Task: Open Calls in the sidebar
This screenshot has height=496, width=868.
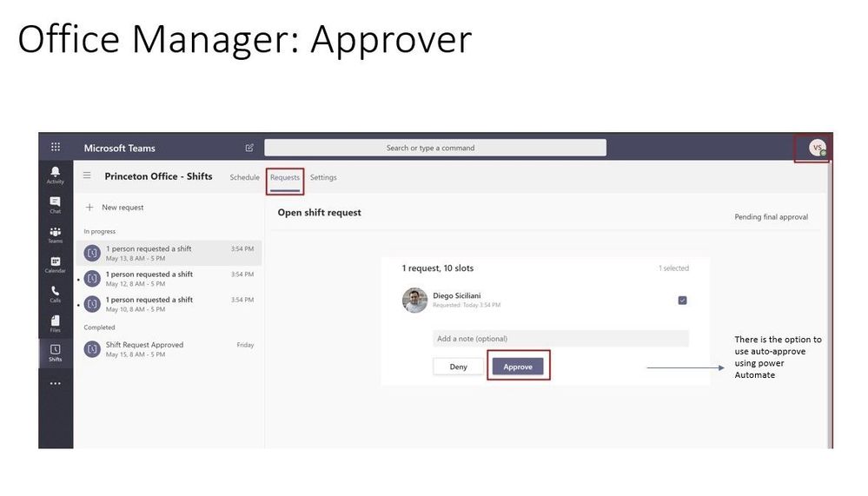Action: [x=56, y=294]
